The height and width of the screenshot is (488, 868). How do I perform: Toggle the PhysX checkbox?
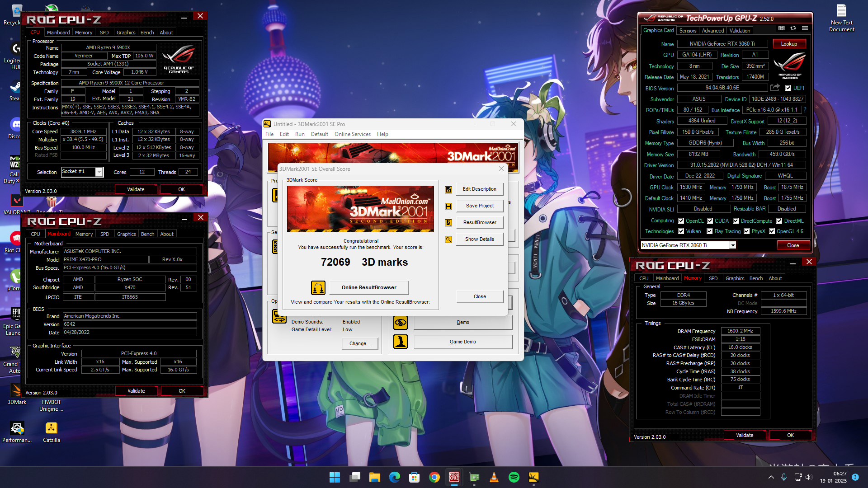click(x=747, y=231)
